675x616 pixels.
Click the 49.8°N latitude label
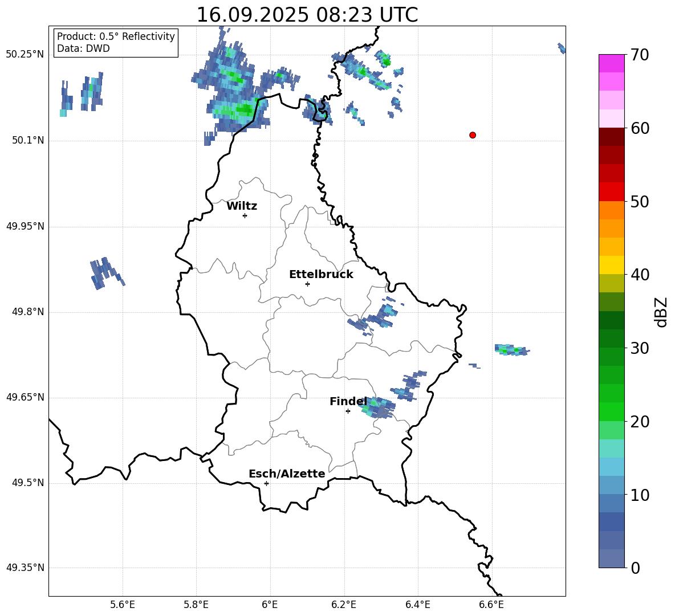pos(28,312)
